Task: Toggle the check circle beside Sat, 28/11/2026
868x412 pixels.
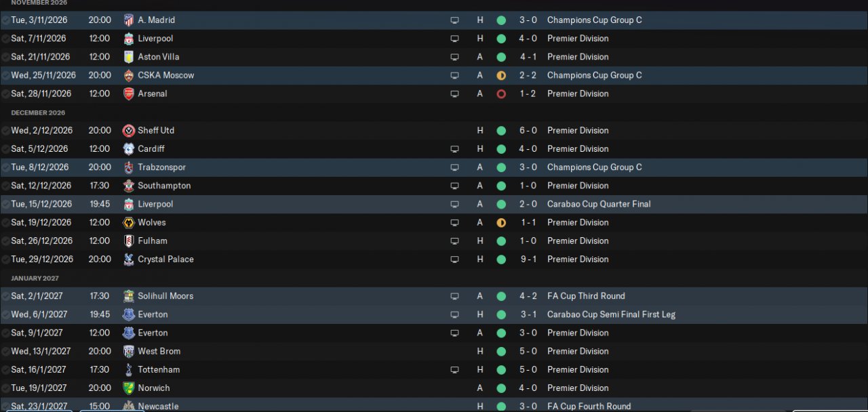Action: [5, 94]
